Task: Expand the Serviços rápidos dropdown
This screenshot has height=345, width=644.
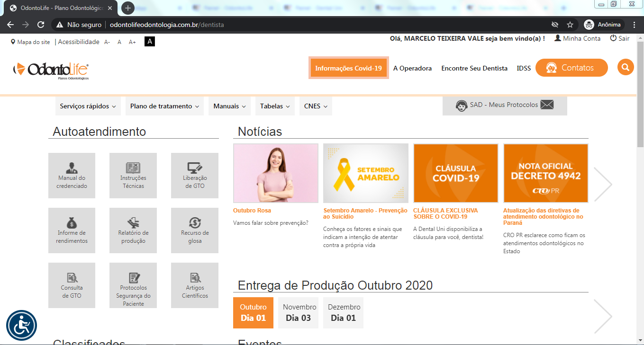Action: pyautogui.click(x=88, y=106)
